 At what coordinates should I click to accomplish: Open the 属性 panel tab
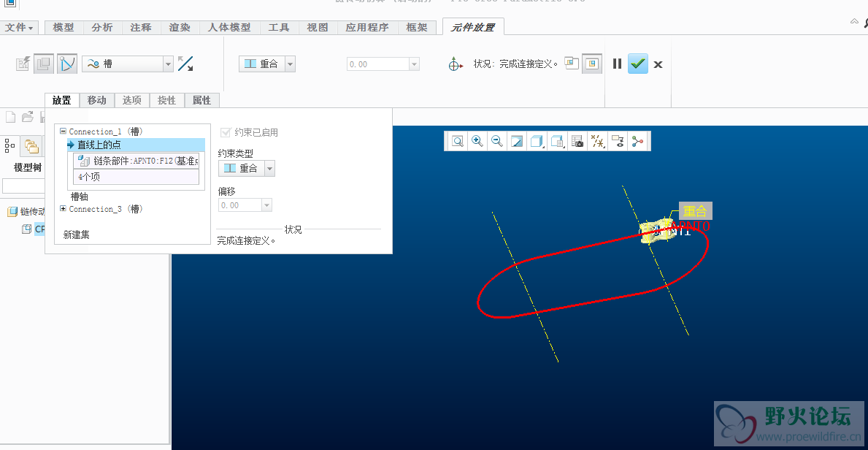(201, 100)
